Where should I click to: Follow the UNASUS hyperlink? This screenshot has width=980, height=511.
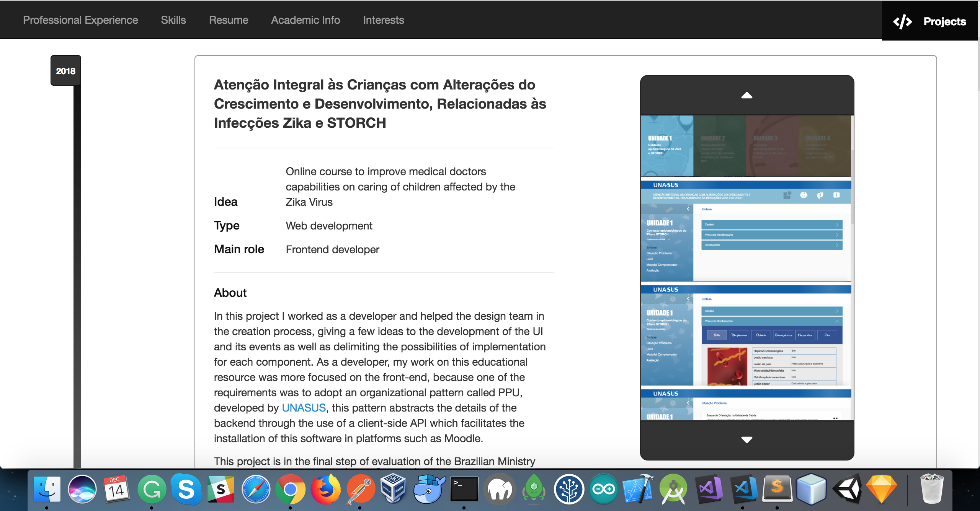pos(304,408)
